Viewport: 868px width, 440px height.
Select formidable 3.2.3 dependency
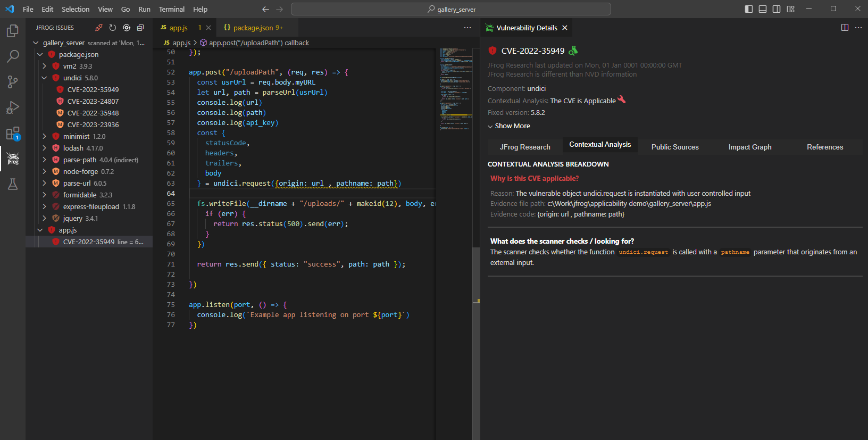point(89,195)
